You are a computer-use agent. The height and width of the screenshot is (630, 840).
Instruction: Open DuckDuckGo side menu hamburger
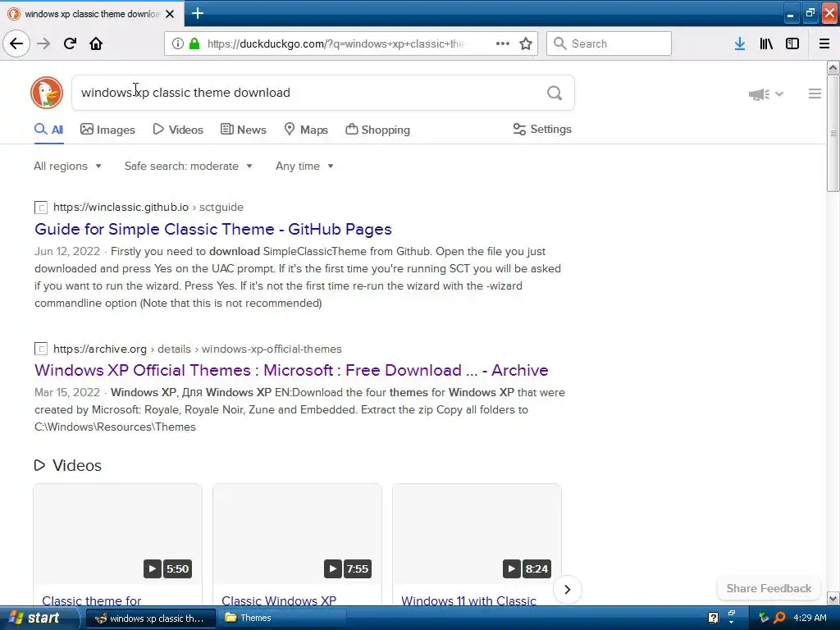coord(815,94)
